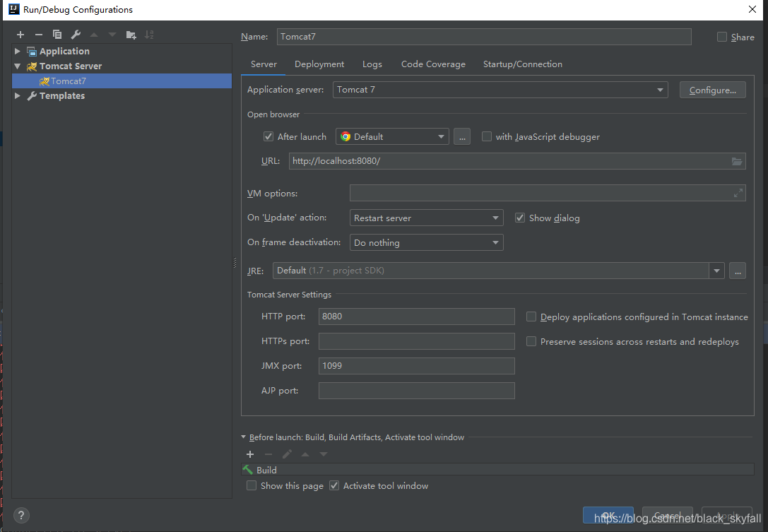Screen dimensions: 768x532
Task: Click the green Build hammer icon
Action: pyautogui.click(x=248, y=470)
